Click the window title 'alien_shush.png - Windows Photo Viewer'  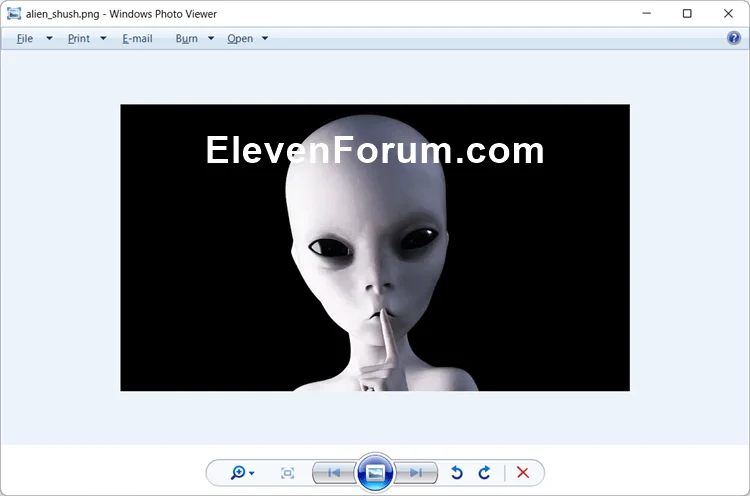pyautogui.click(x=121, y=14)
